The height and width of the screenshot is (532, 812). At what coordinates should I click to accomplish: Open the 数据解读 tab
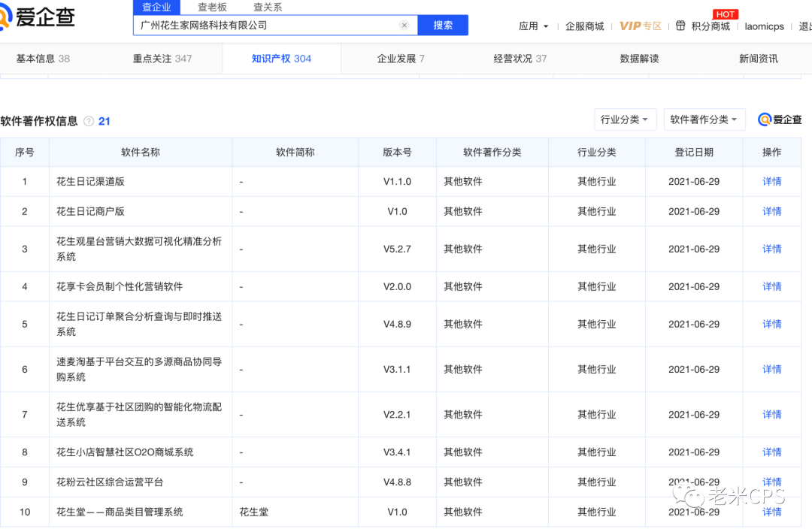point(640,59)
